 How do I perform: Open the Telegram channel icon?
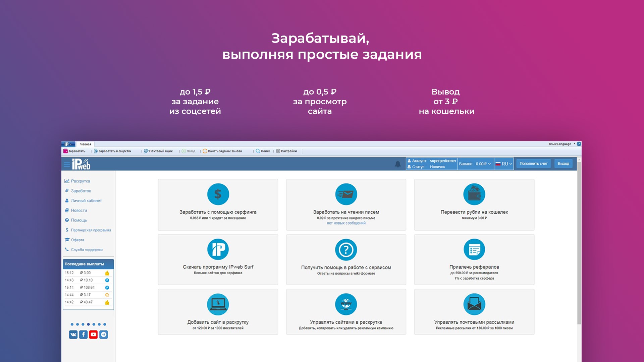104,335
